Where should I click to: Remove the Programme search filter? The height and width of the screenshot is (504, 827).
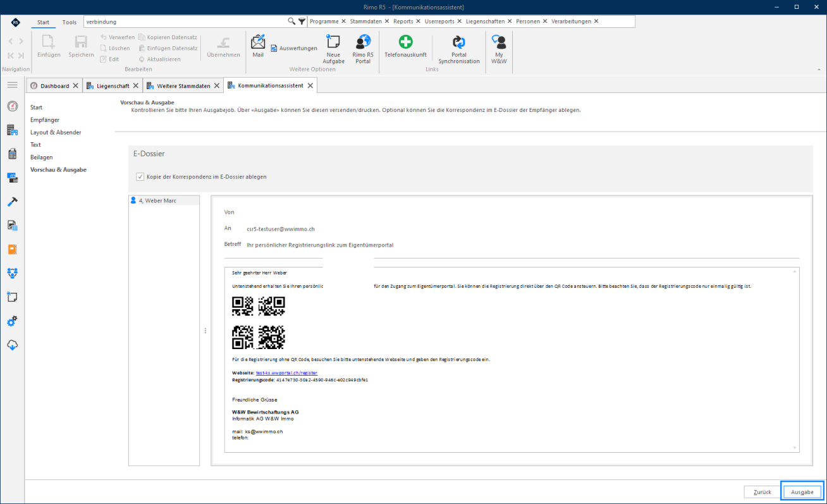(x=343, y=22)
